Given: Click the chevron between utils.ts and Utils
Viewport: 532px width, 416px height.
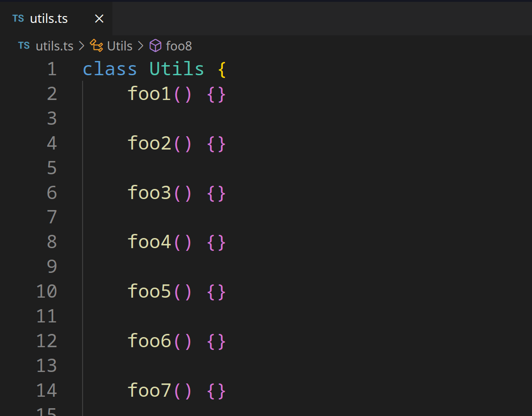Looking at the screenshot, I should 82,46.
